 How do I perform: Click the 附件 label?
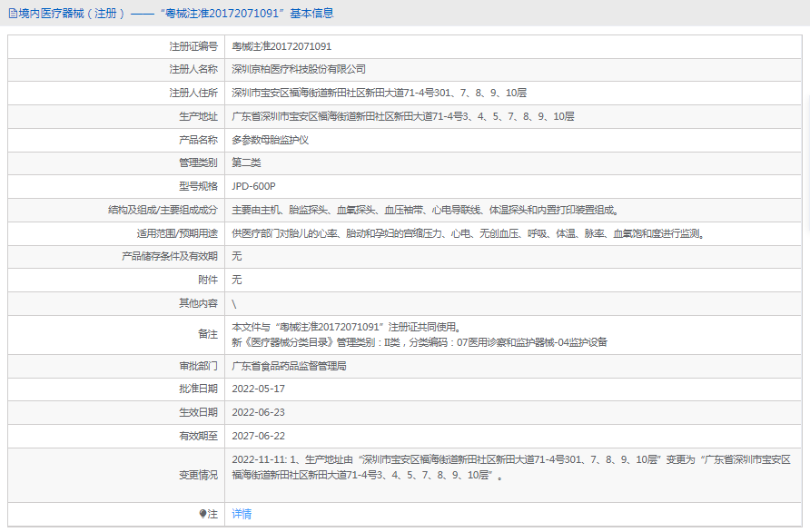click(208, 280)
